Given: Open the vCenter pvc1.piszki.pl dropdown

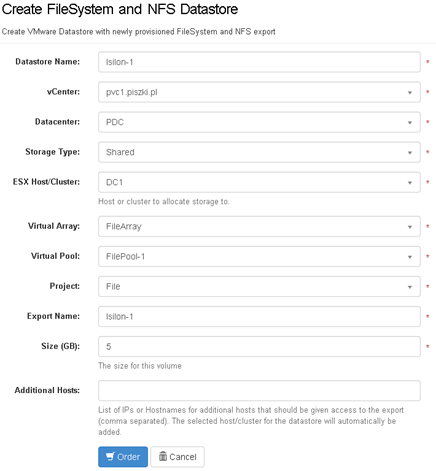Looking at the screenshot, I should [259, 92].
